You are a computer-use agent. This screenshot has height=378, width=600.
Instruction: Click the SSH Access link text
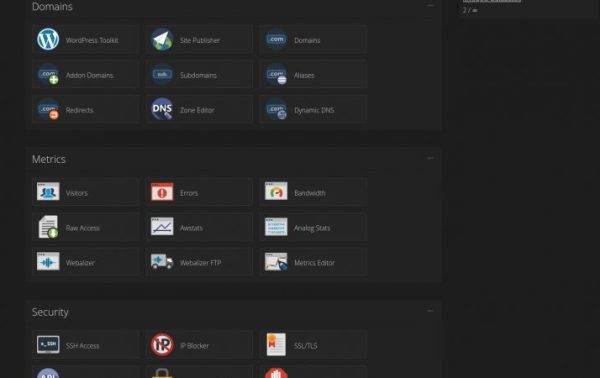pyautogui.click(x=82, y=346)
